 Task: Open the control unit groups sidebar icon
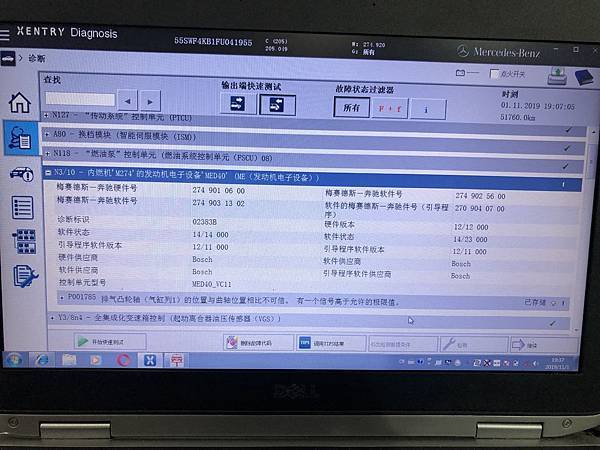click(x=24, y=241)
